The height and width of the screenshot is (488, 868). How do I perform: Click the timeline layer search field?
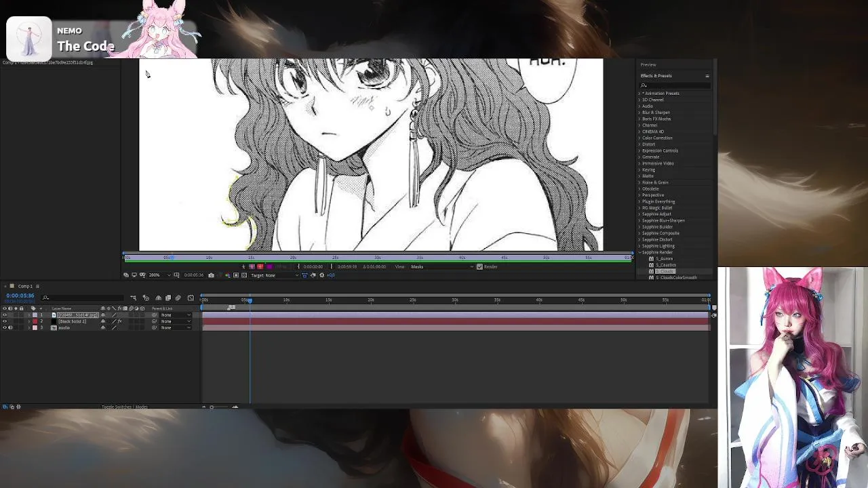[83, 298]
